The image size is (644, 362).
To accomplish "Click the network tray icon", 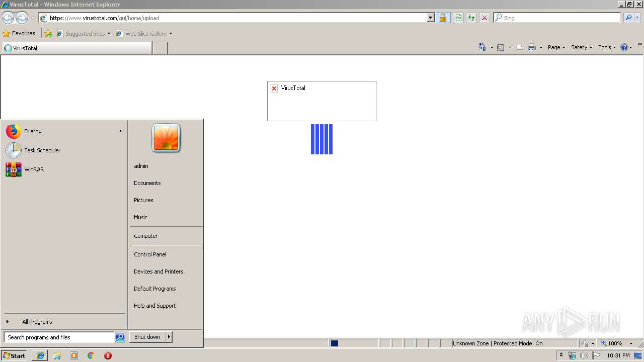I will 572,355.
